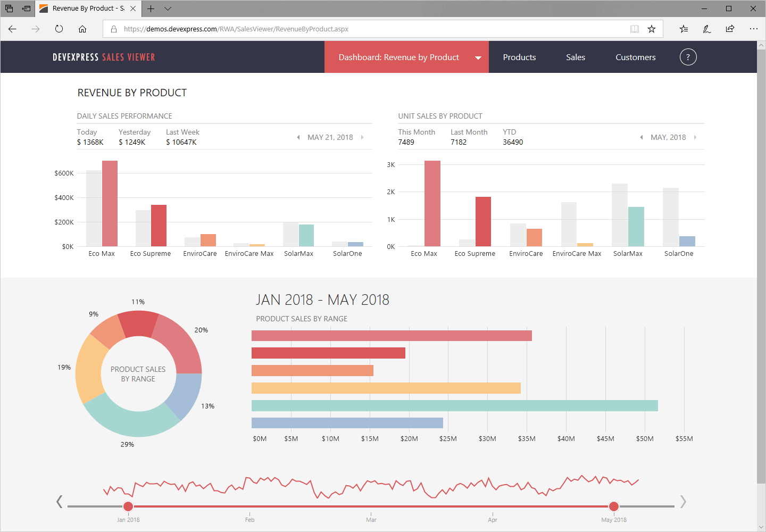The image size is (766, 532).
Task: Click the range selector right handle at May 2018
Action: coord(614,506)
